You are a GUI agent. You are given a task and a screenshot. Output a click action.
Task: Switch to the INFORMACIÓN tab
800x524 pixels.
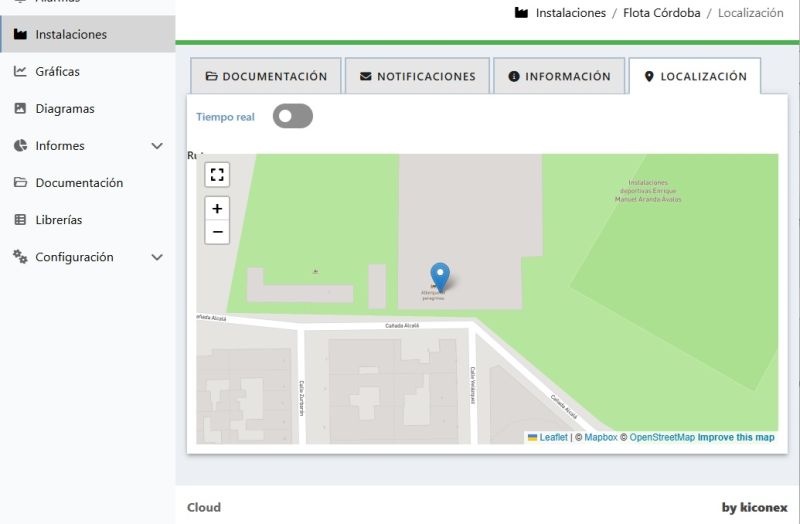point(559,76)
